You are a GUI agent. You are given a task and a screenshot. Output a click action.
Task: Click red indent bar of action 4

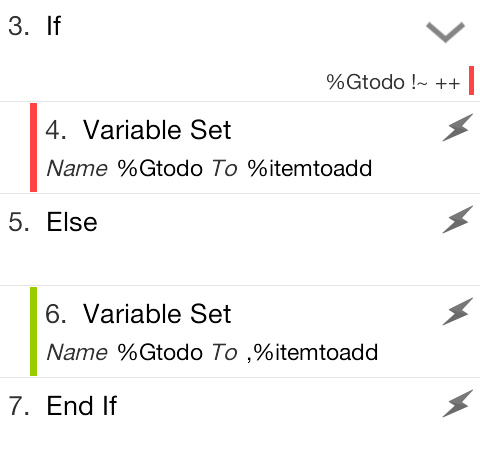coord(33,147)
